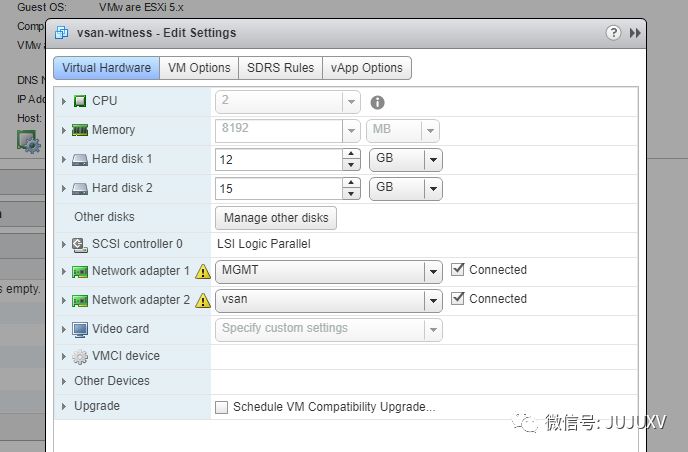Click the help question mark icon
The height and width of the screenshot is (452, 688).
[x=613, y=33]
